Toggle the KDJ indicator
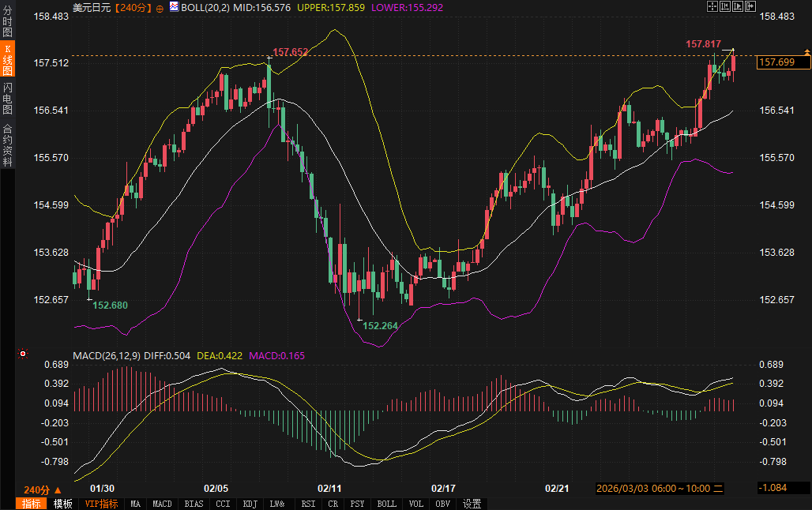The height and width of the screenshot is (510, 812). coord(250,504)
